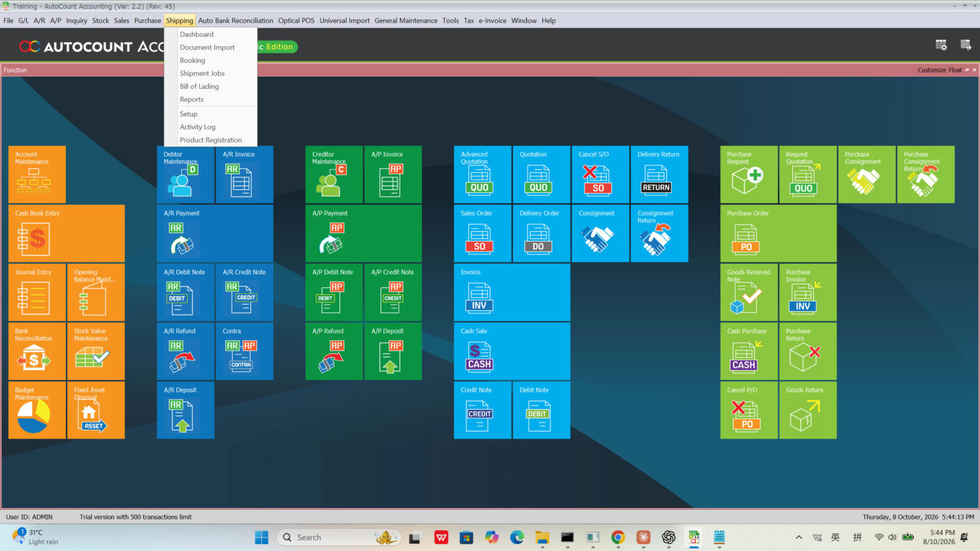Open the General Maintenance menu
The image size is (980, 551).
(x=406, y=20)
